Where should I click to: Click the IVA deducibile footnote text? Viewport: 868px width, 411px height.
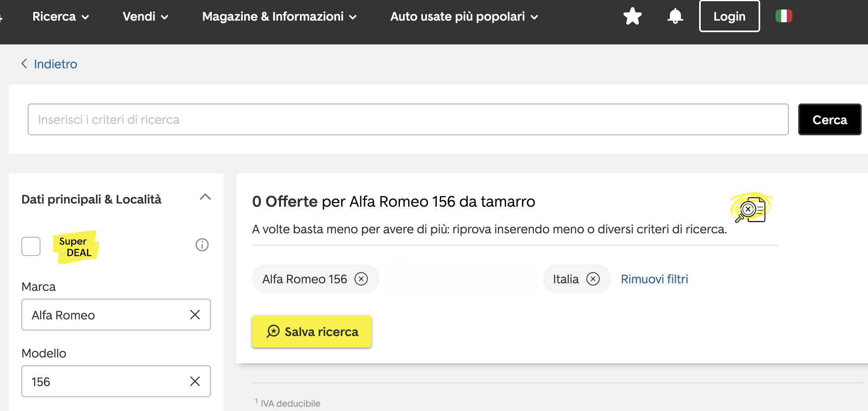[290, 403]
